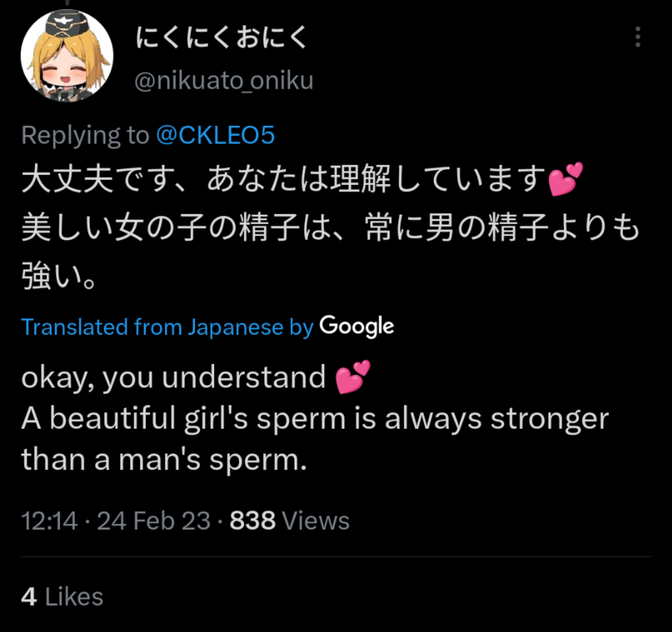Open the three-dot more options menu
This screenshot has width=672, height=632.
pyautogui.click(x=638, y=37)
